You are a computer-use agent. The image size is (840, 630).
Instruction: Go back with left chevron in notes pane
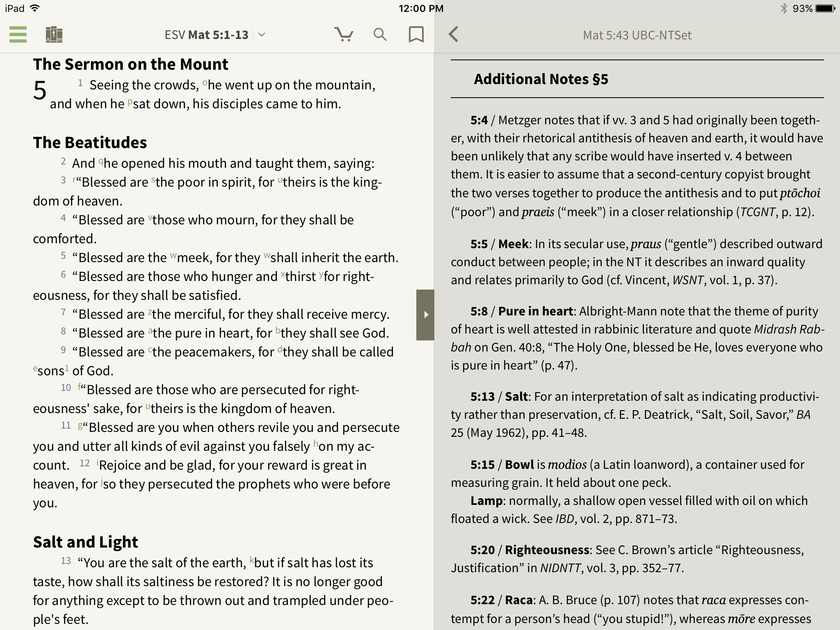coord(454,34)
